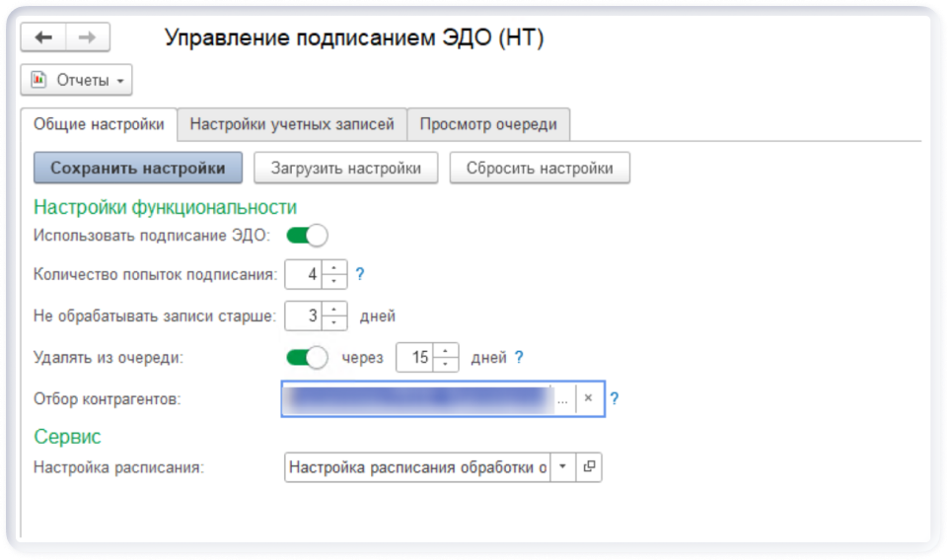Increase queue deletion days from 15
The width and height of the screenshot is (949, 560).
tap(448, 351)
